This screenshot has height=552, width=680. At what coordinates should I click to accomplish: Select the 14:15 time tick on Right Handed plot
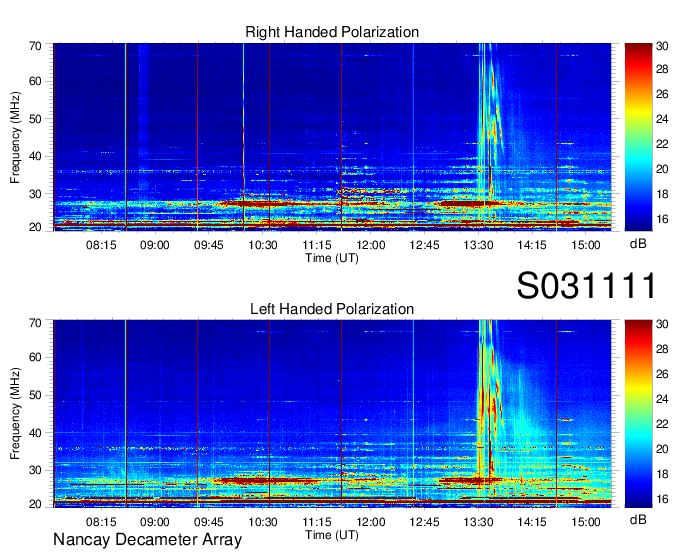pos(532,245)
